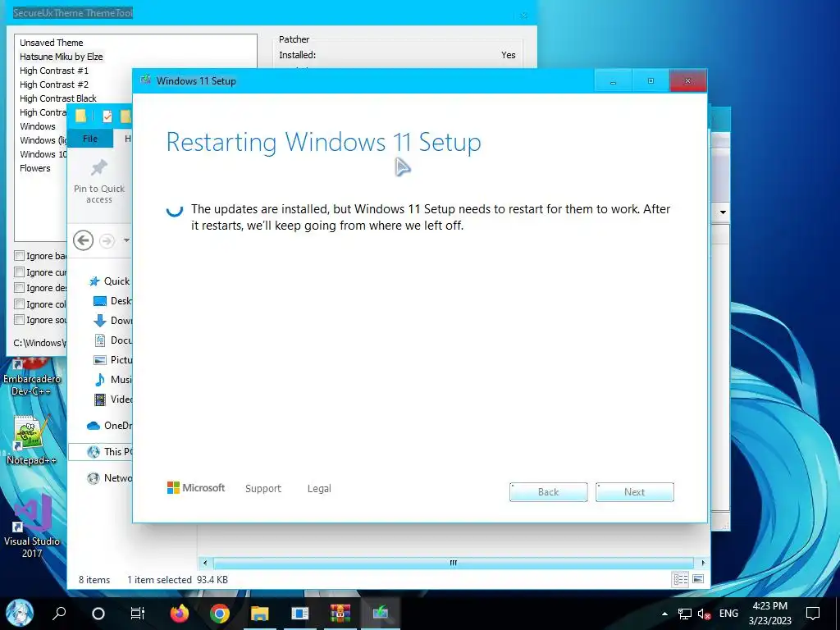Screen dimensions: 840x630
Task: Click the folder icon in Explorer quick toolbar
Action: [80, 116]
